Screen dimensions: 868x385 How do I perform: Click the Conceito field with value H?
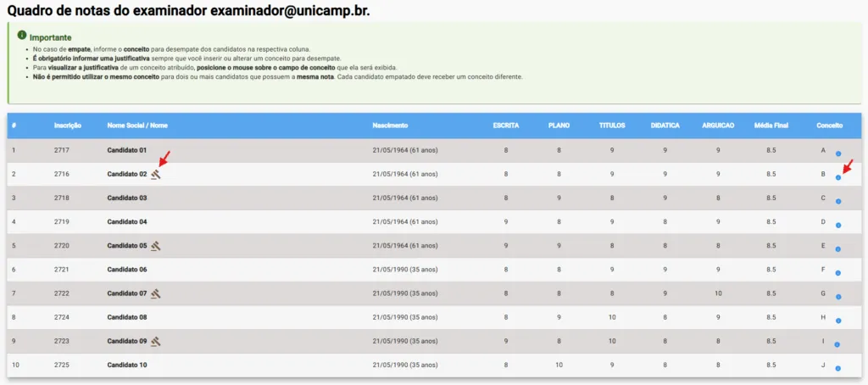823,317
